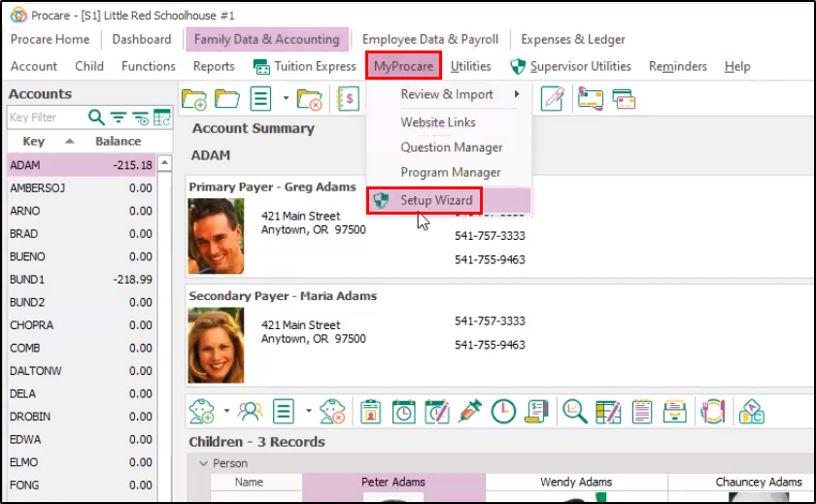
Task: Click the payment card with dollar icon
Action: pyautogui.click(x=591, y=99)
